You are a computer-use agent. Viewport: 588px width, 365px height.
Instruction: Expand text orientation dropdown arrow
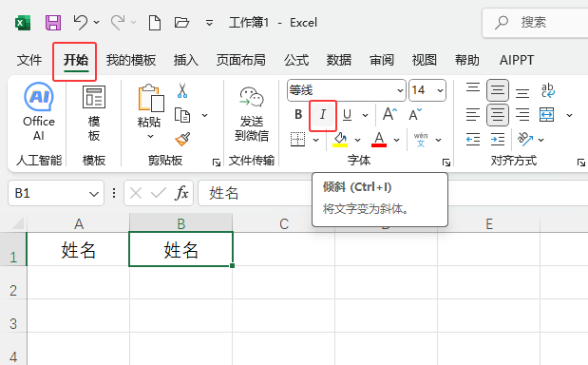(541, 140)
